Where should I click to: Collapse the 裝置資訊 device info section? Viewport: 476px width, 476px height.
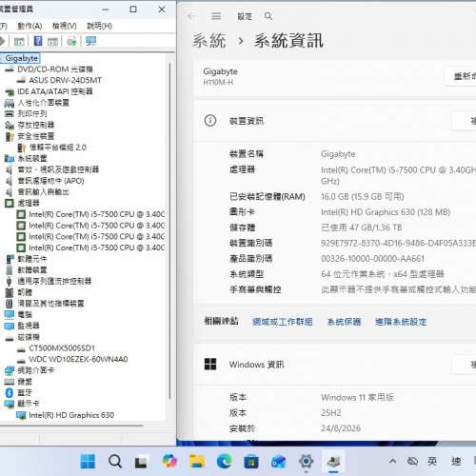tap(335, 121)
